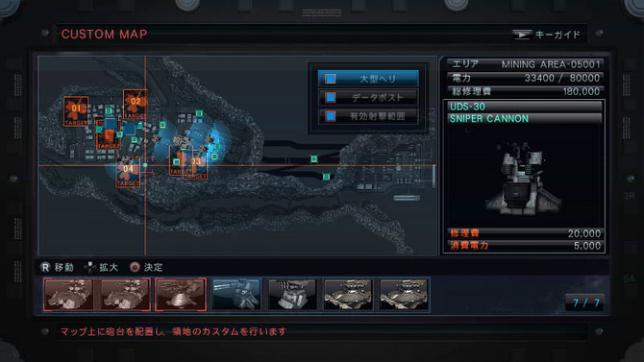Select first tank turret thumbnail in strip
Viewport: 644px width, 362px height.
[x=69, y=294]
